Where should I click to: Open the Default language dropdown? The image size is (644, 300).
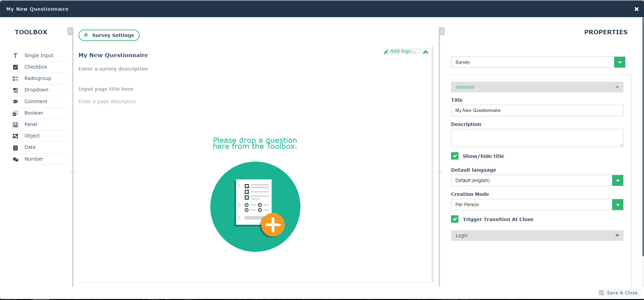(x=617, y=180)
